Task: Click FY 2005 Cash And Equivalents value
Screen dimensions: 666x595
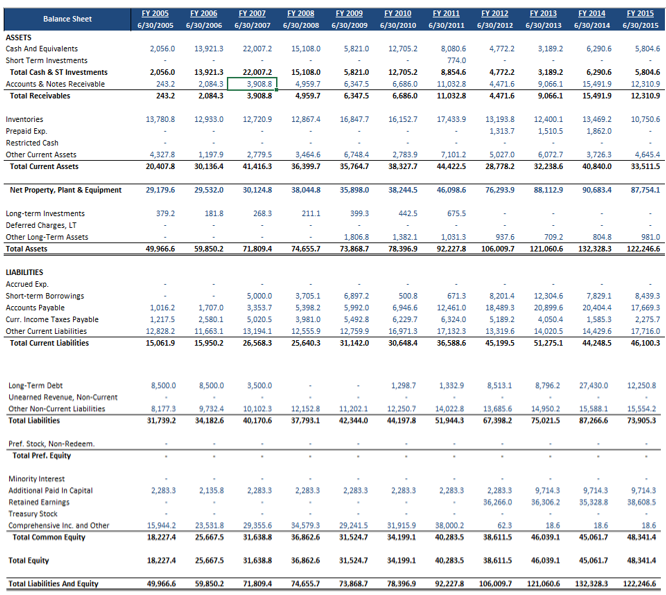Action: click(x=162, y=49)
